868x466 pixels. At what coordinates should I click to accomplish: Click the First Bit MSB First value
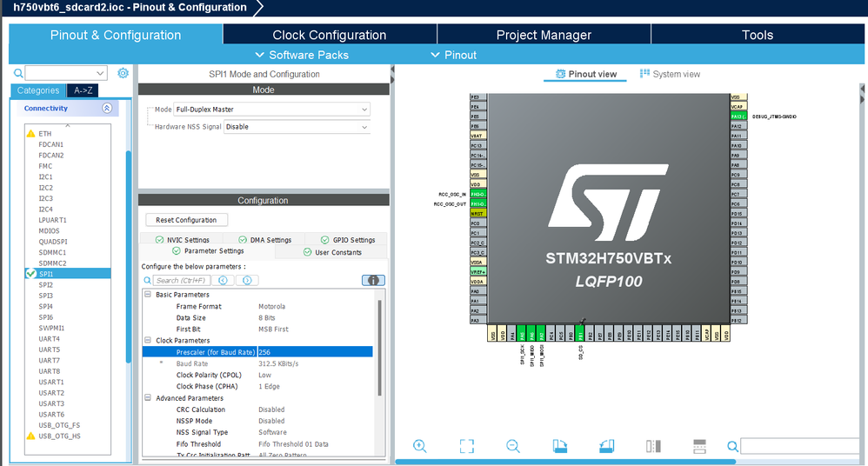[273, 329]
